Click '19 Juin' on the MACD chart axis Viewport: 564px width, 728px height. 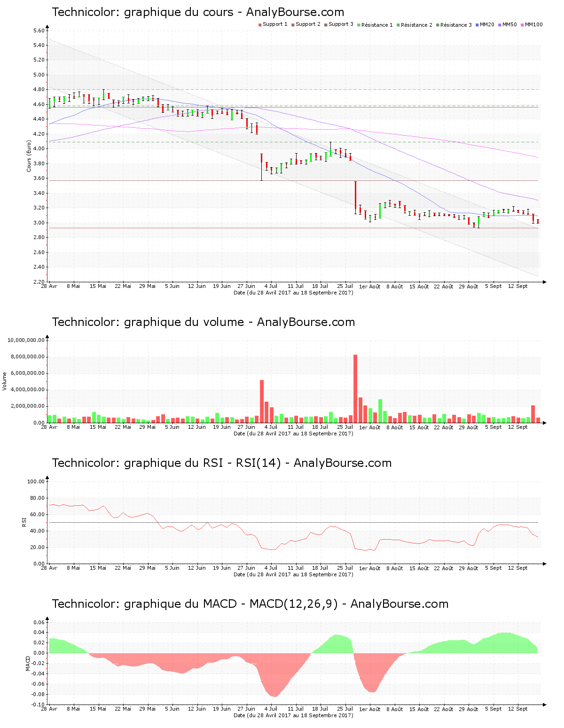222,709
